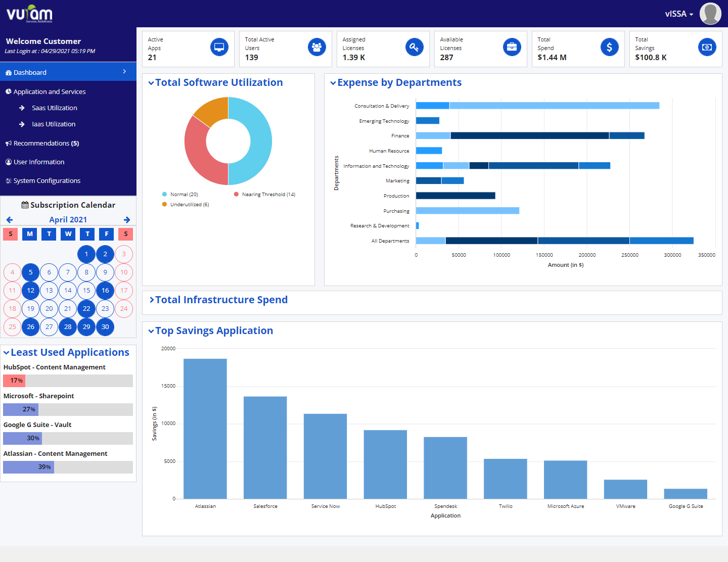
Task: Select April 22 on calendar
Action: tap(86, 309)
